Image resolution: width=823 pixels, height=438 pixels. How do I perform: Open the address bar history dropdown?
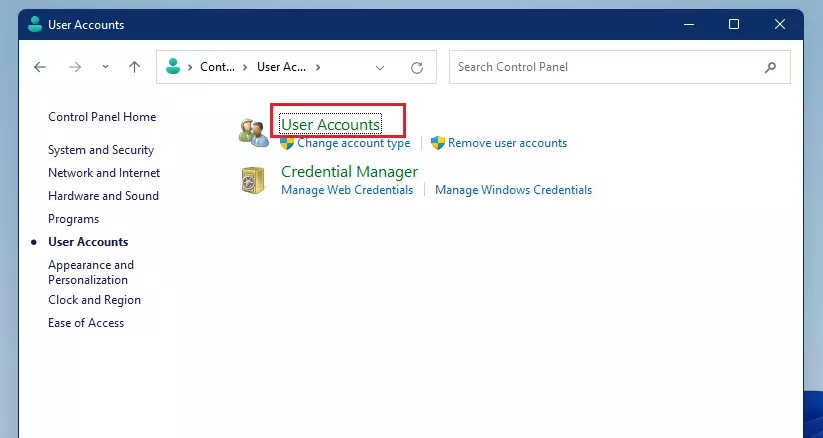(x=380, y=67)
